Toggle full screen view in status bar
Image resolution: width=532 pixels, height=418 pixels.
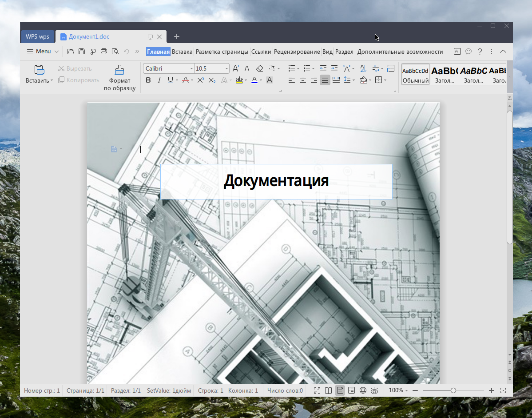tap(317, 390)
